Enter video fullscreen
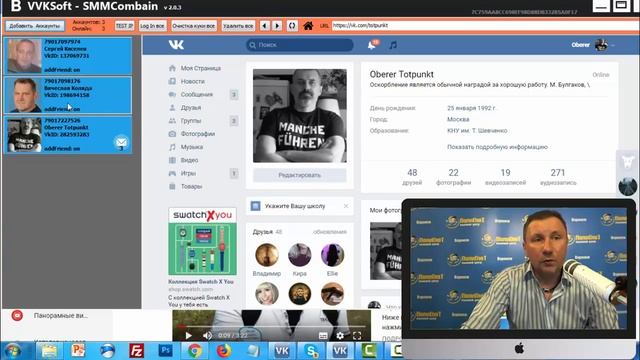The height and width of the screenshot is (360, 640). click(357, 336)
